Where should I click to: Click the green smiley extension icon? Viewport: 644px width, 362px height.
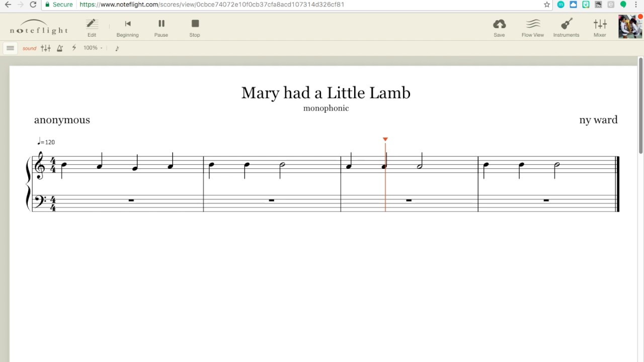pos(586,5)
